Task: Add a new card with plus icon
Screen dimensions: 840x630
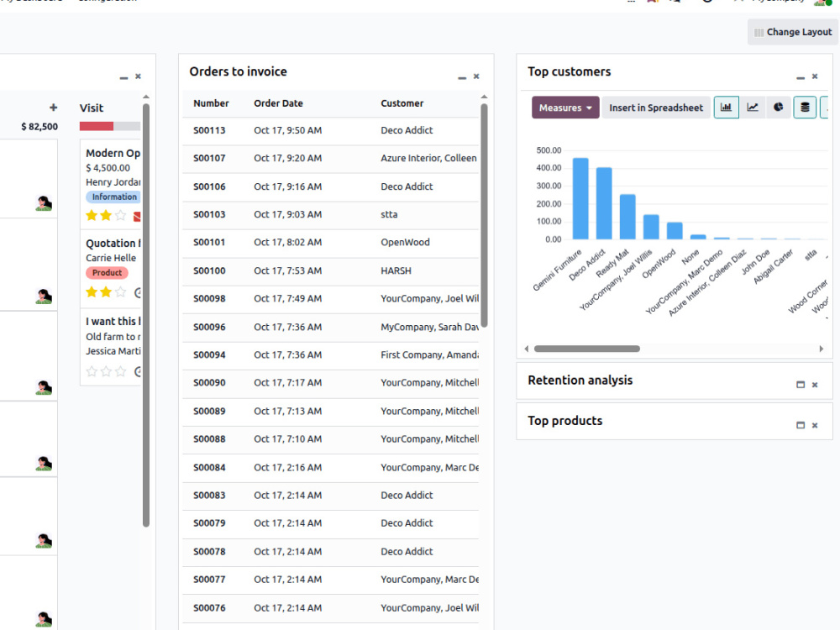Action: pos(53,108)
